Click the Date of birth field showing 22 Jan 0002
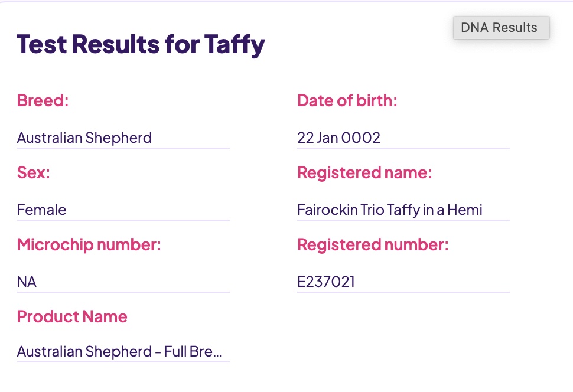Image resolution: width=573 pixels, height=392 pixels. [338, 138]
